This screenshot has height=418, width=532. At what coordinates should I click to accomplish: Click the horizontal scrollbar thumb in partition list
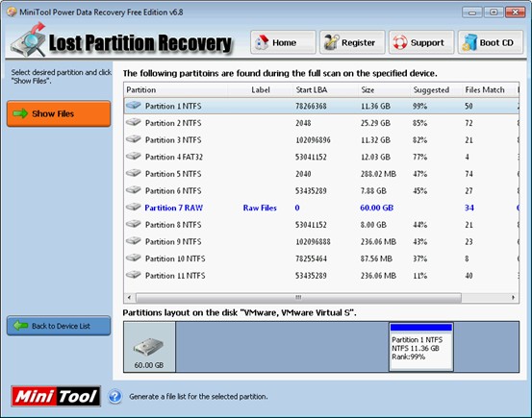pyautogui.click(x=298, y=298)
